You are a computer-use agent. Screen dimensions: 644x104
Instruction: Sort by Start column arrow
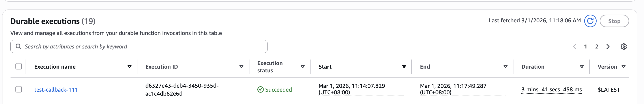[x=404, y=67]
